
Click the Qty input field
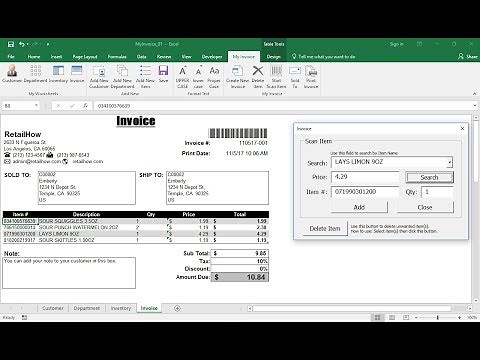tap(437, 192)
